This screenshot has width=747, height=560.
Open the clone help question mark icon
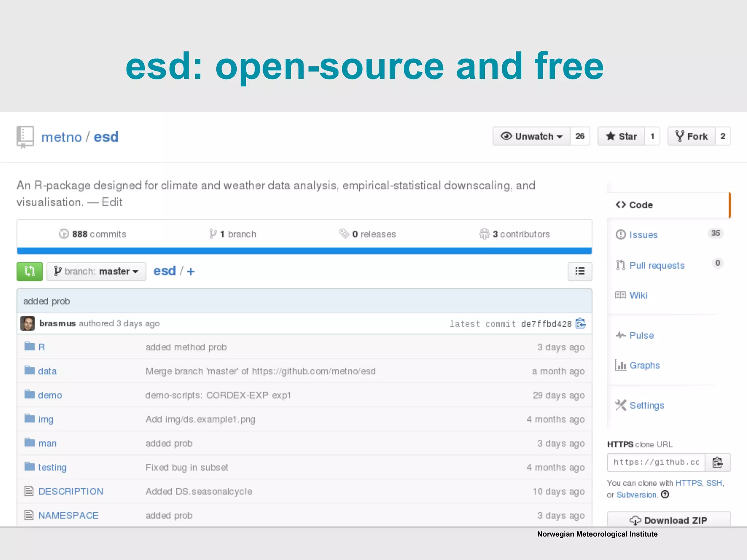pos(665,494)
